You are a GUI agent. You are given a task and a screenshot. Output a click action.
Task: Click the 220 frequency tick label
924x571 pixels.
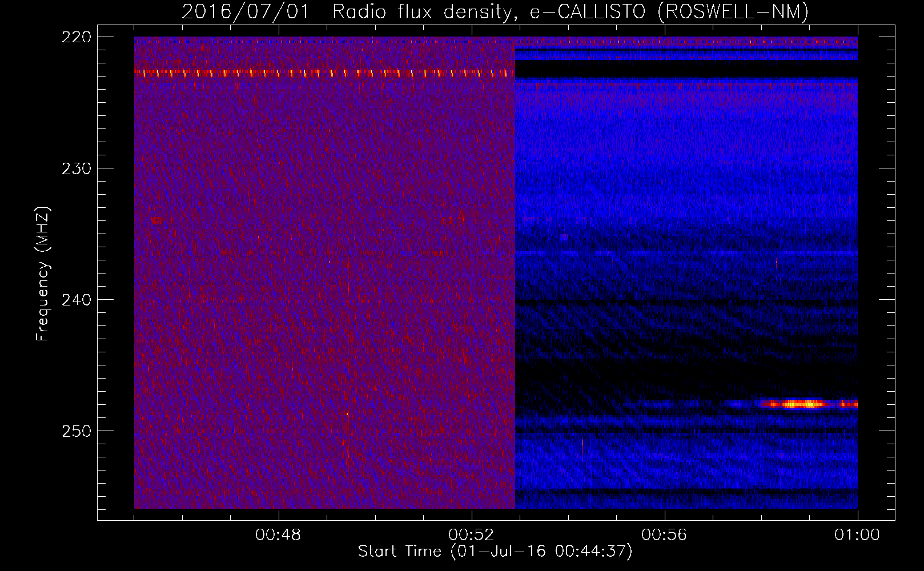pos(77,37)
